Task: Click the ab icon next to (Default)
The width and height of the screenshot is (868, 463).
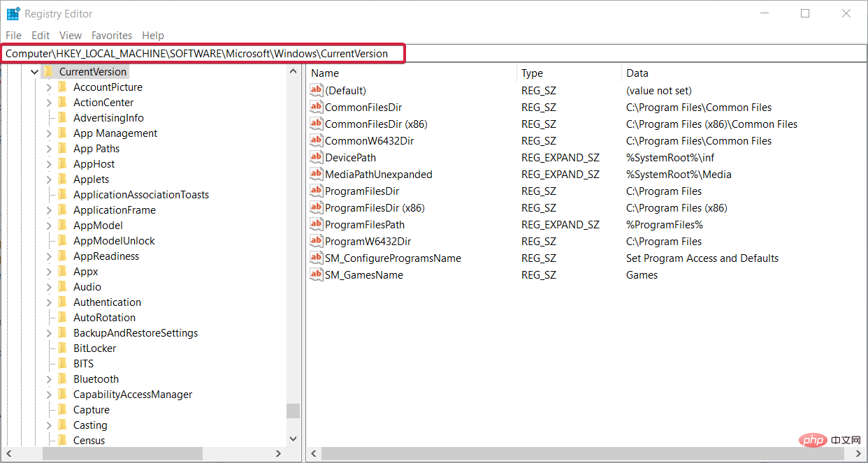Action: [x=316, y=90]
